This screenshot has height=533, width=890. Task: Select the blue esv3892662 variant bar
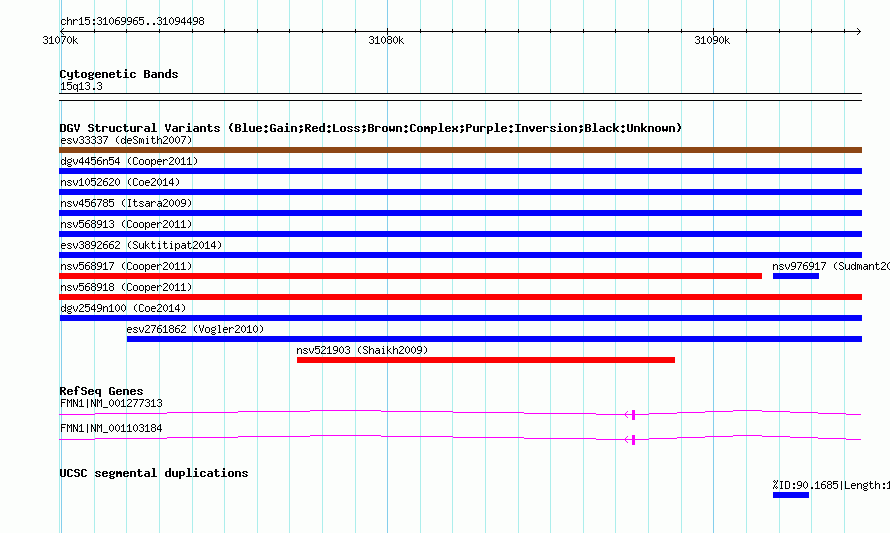pyautogui.click(x=460, y=255)
